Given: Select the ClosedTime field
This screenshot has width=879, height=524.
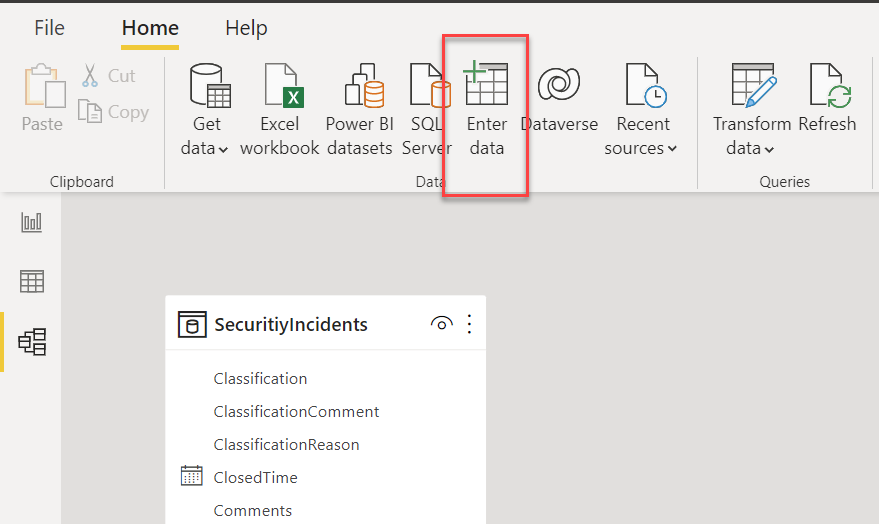Looking at the screenshot, I should [255, 477].
